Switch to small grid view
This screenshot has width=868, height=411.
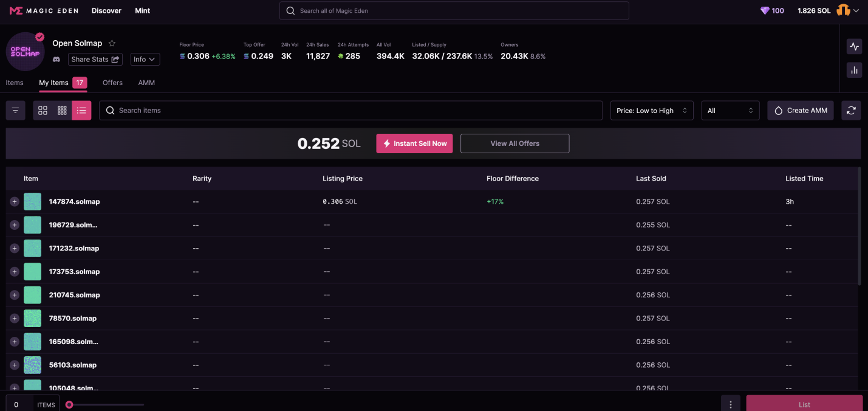(62, 111)
